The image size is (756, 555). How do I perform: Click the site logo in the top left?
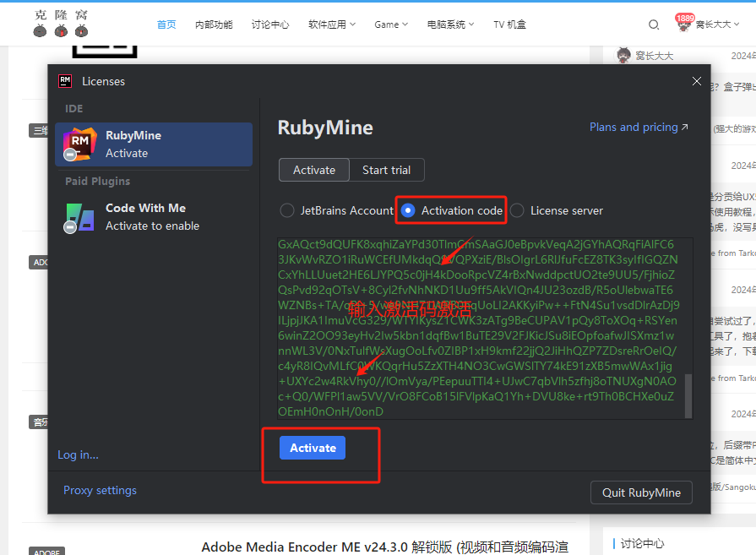click(x=61, y=24)
